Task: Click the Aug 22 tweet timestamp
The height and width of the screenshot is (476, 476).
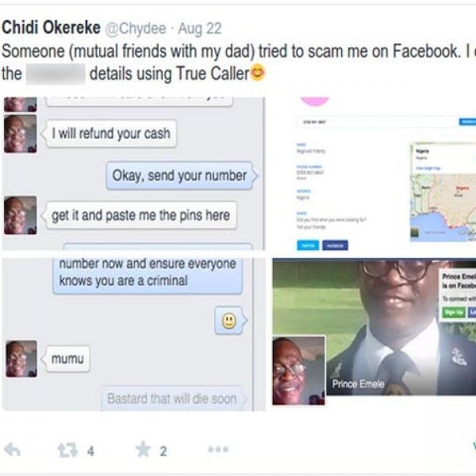Action: click(200, 29)
